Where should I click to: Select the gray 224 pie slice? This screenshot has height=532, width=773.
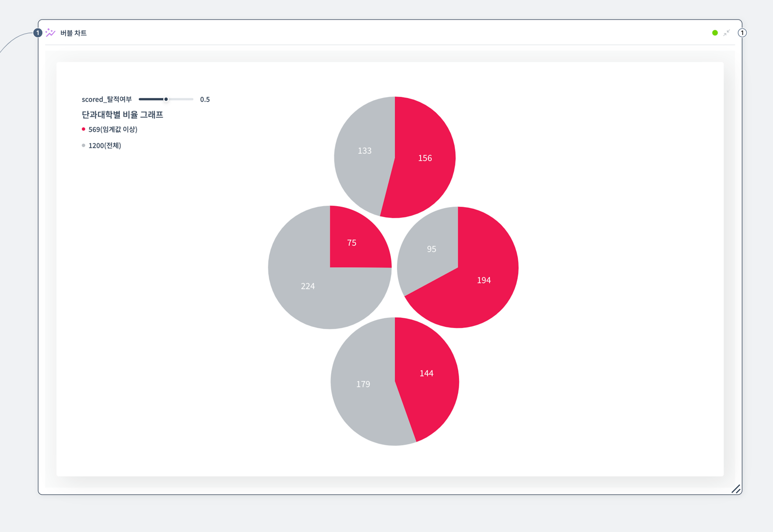tap(307, 286)
